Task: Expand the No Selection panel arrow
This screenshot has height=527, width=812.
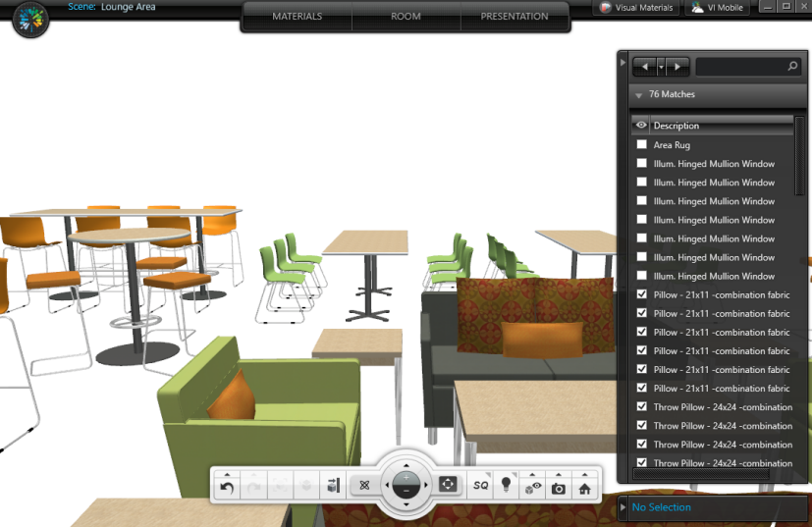Action: pos(623,507)
